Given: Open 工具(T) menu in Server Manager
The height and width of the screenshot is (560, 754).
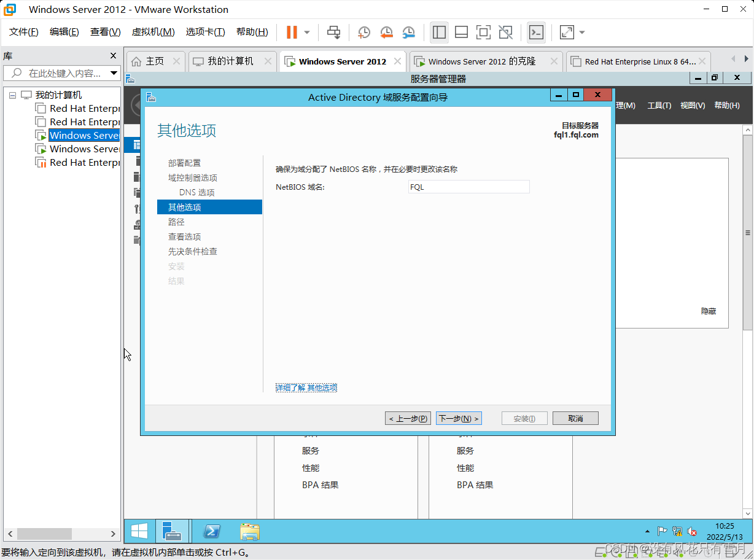Looking at the screenshot, I should tap(659, 106).
